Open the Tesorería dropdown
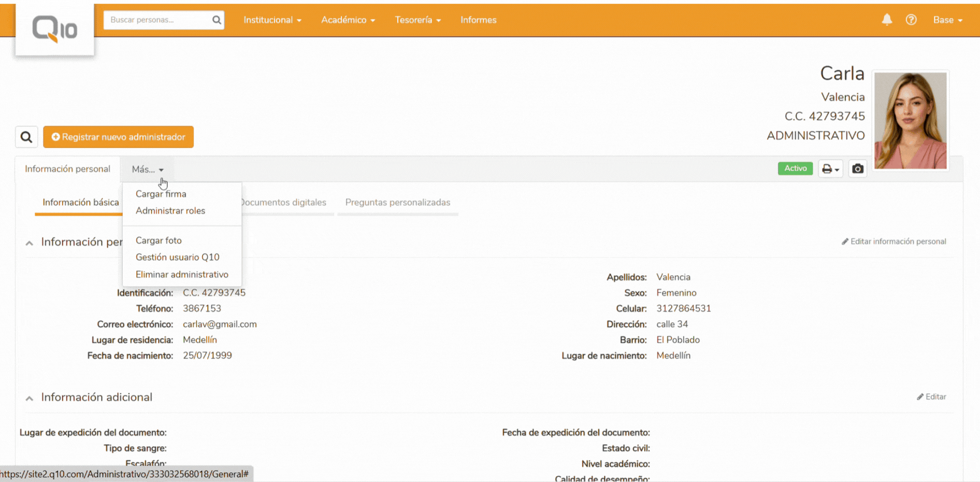This screenshot has height=482, width=980. tap(417, 20)
